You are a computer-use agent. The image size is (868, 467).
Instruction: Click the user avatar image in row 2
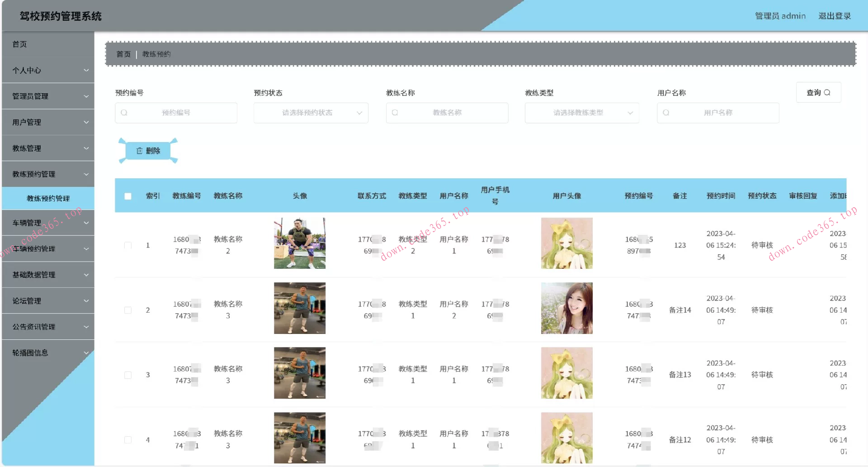point(566,308)
